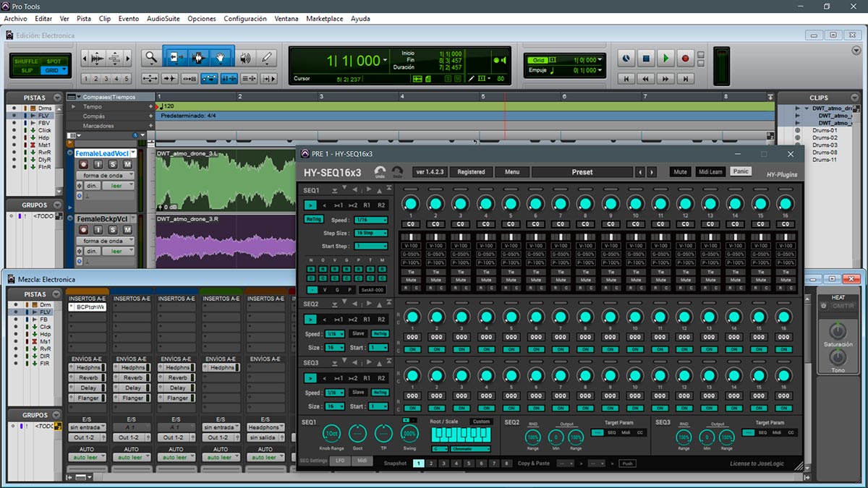The width and height of the screenshot is (868, 488).
Task: Open the Archivo menu
Action: (16, 19)
